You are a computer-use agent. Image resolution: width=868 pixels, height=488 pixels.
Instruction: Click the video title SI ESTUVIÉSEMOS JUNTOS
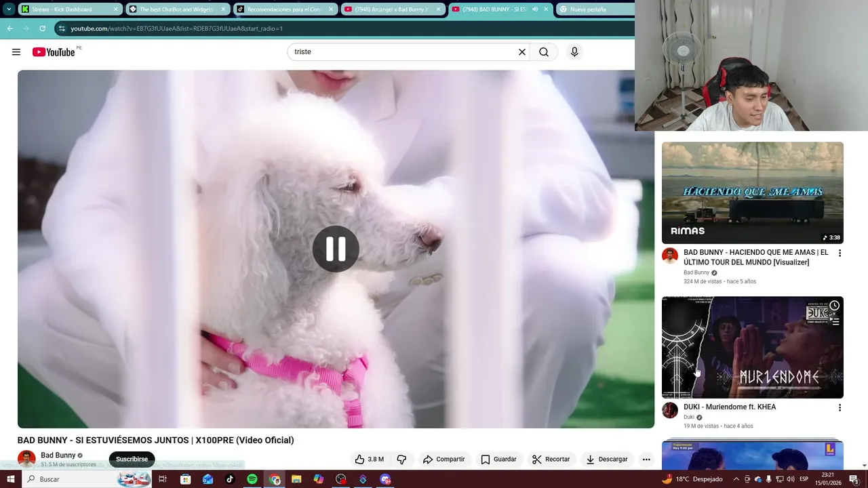point(155,440)
